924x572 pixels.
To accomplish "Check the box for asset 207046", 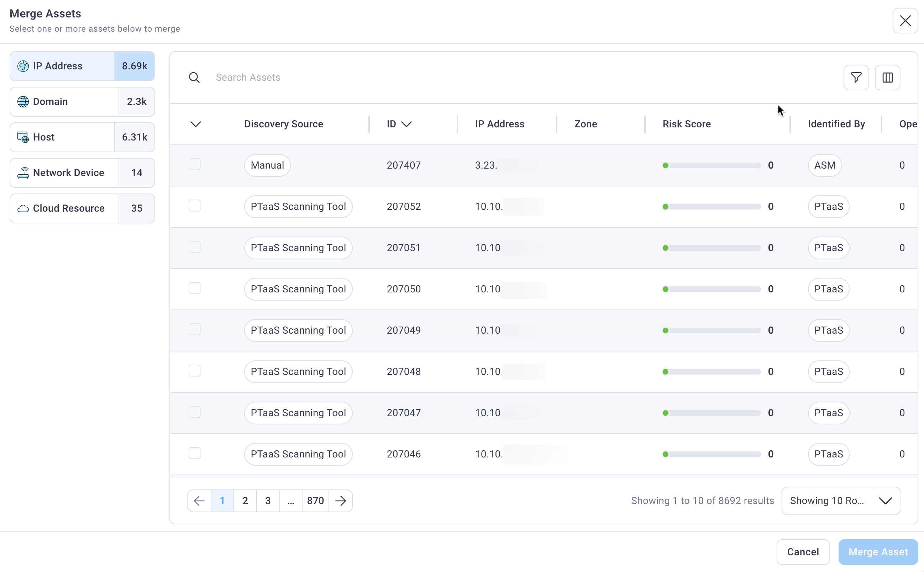I will click(x=195, y=453).
